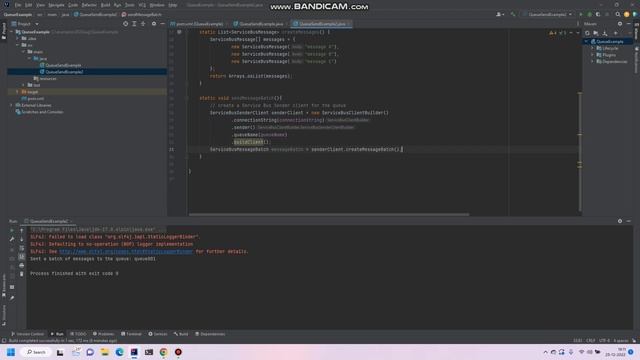Open Microsoft Edge from taskbar
The width and height of the screenshot is (640, 360).
(119, 352)
